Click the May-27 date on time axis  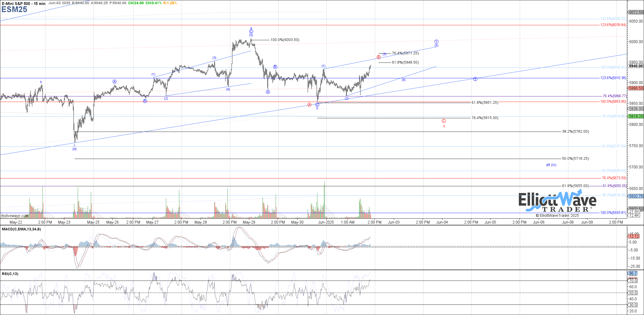152,222
